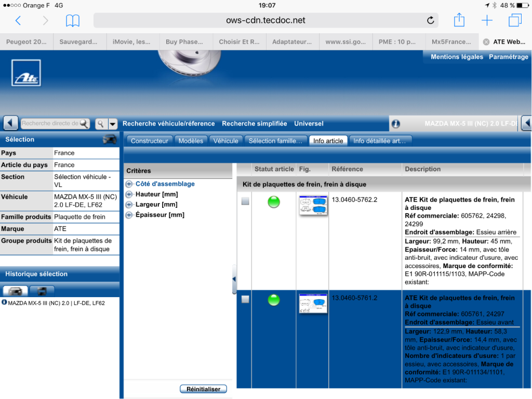Close the ATE Web tab
The height and width of the screenshot is (399, 532).
pyautogui.click(x=486, y=42)
